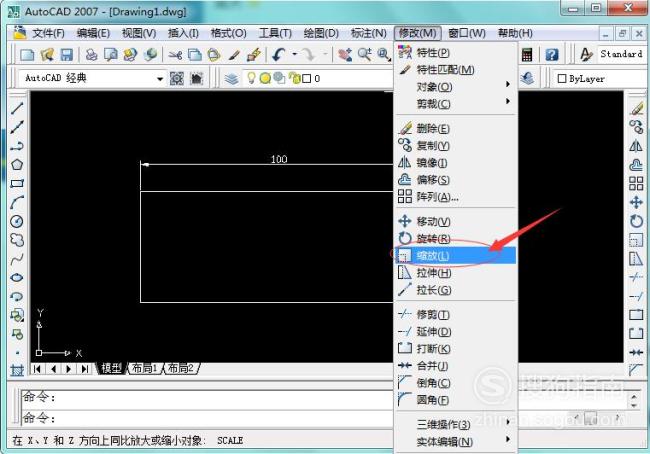The height and width of the screenshot is (454, 650).
Task: Open the undo history dropdown arrow
Action: pos(295,54)
